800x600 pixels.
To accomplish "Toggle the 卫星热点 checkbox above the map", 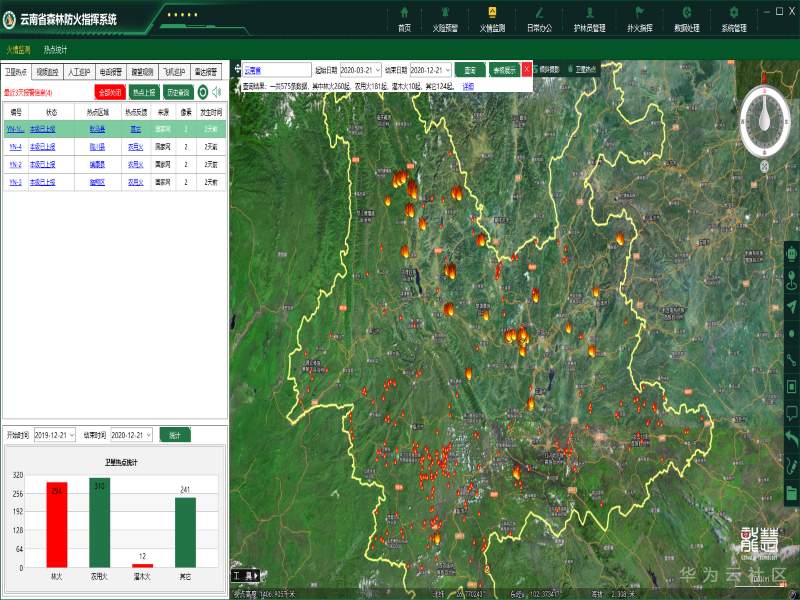I will tap(571, 70).
